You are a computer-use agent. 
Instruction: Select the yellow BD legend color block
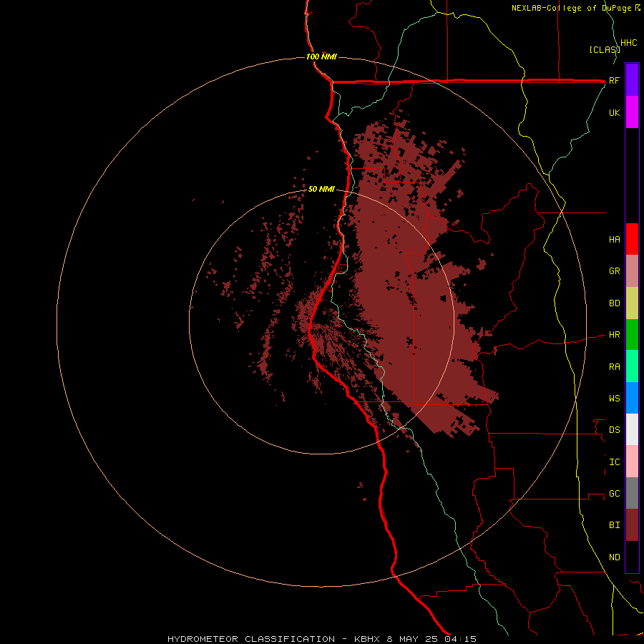pyautogui.click(x=632, y=303)
